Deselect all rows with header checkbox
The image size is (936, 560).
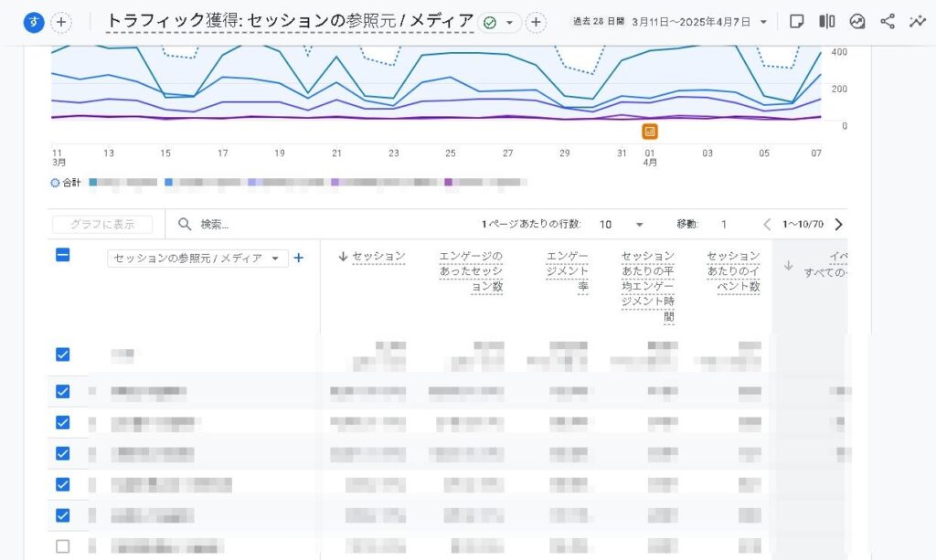coord(63,256)
